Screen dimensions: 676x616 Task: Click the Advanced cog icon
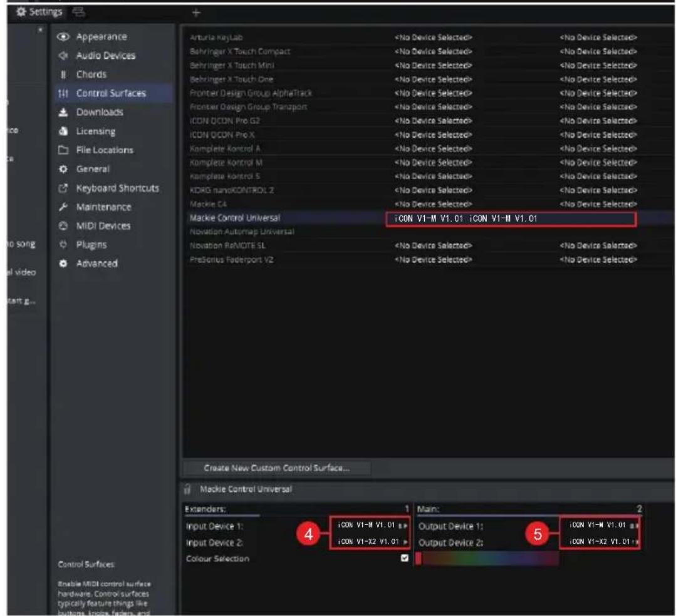tap(63, 264)
